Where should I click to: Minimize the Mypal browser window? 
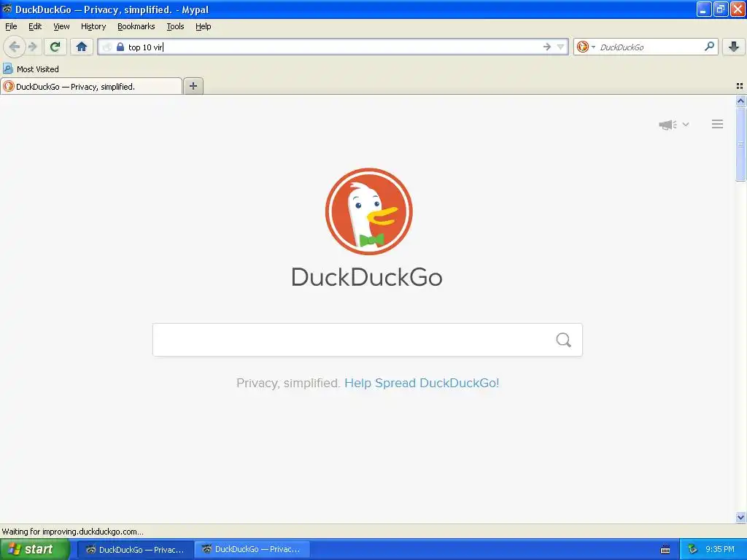click(x=704, y=9)
